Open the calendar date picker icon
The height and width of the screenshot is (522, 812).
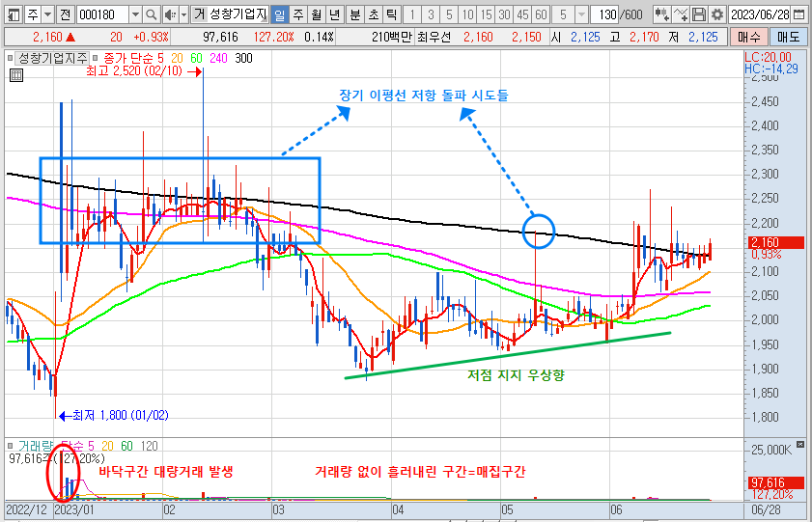(x=799, y=14)
